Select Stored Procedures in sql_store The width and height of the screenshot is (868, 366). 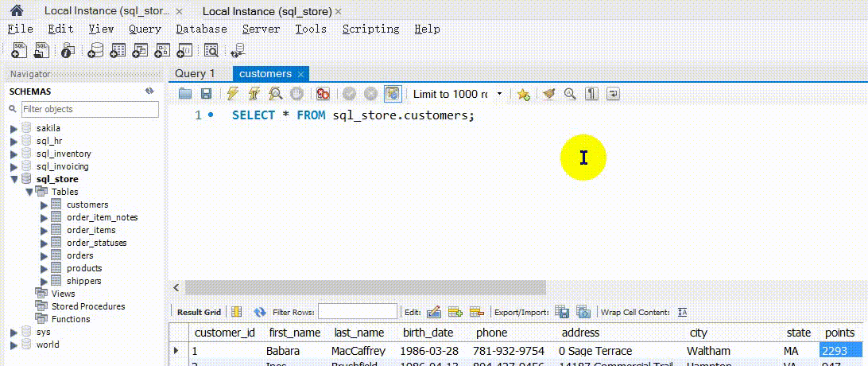[x=88, y=307]
